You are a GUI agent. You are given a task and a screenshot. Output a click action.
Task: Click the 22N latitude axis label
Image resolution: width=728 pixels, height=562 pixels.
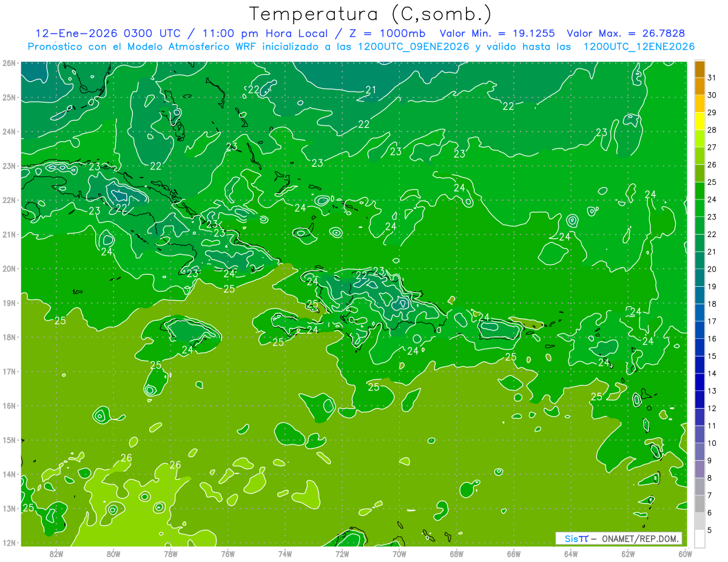point(8,200)
